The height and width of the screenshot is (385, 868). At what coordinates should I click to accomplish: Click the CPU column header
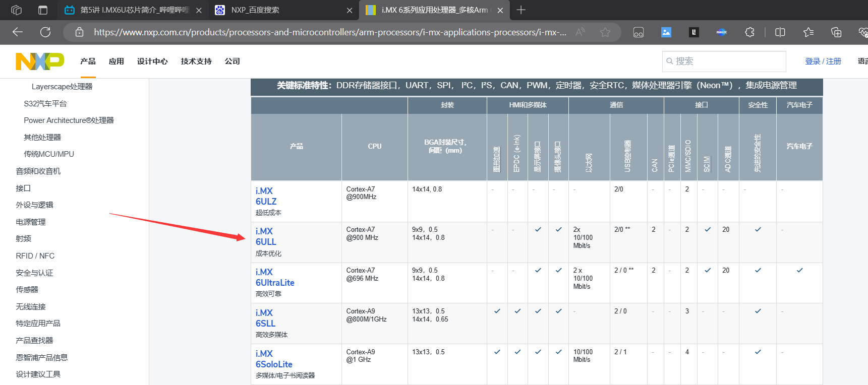point(375,146)
